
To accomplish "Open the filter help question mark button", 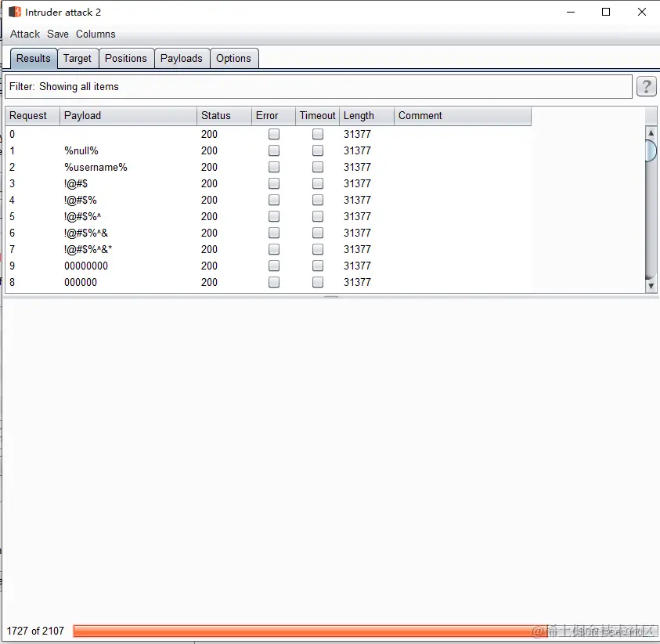I will tap(646, 87).
